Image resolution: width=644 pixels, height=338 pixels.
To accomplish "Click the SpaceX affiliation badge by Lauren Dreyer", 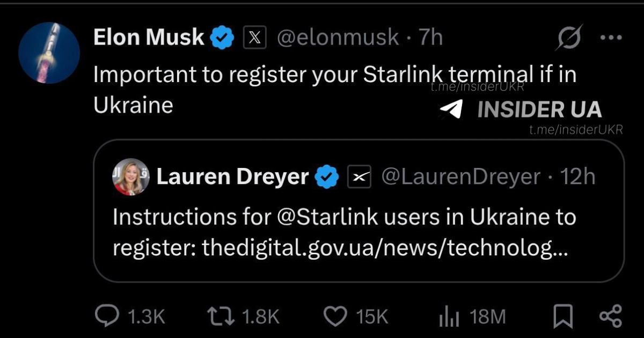I will 359,177.
